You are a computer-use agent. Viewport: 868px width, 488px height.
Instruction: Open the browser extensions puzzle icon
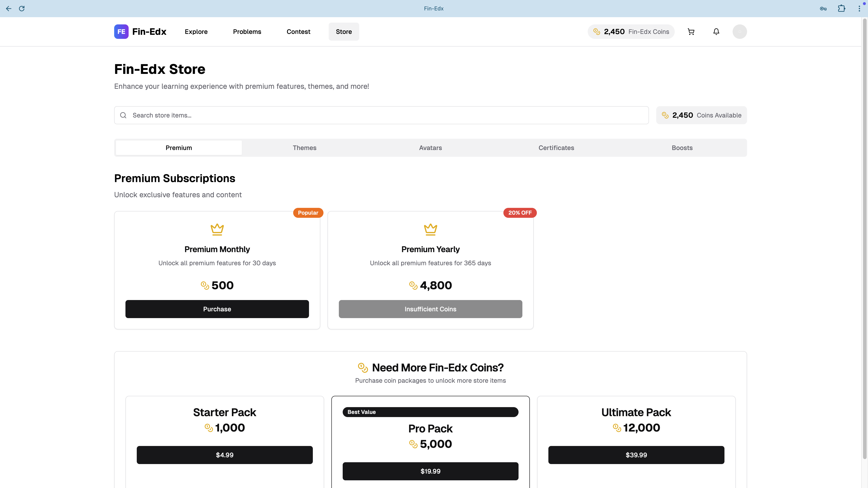pos(841,8)
